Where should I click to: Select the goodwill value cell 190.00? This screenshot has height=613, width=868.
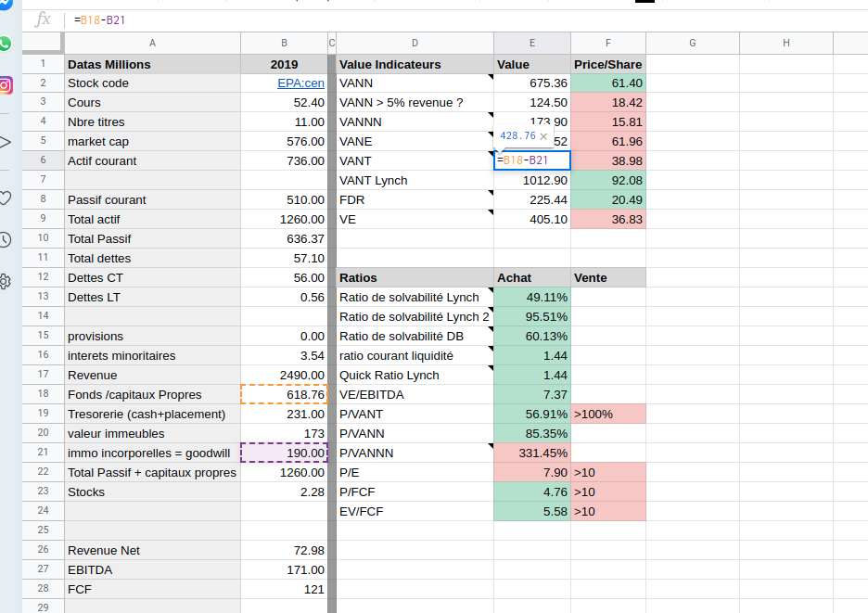tap(284, 453)
